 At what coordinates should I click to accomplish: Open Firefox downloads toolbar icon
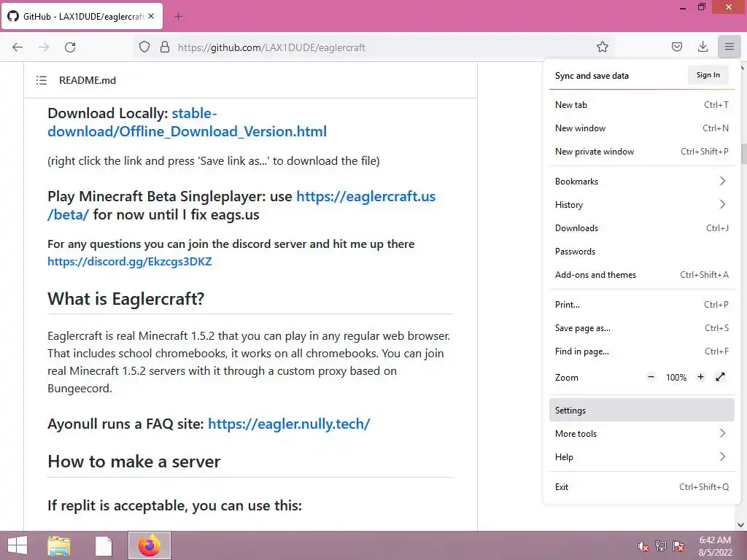[703, 47]
